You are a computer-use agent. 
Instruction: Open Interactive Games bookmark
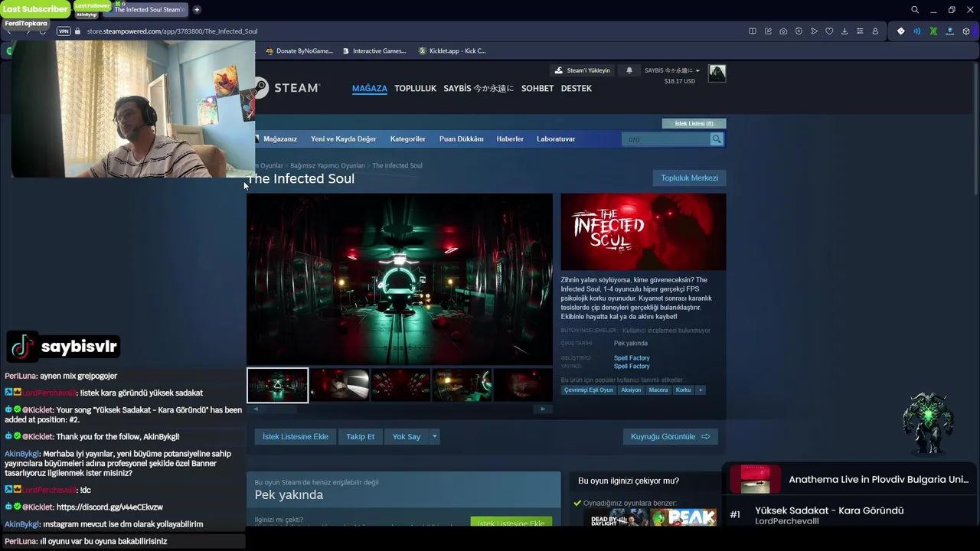pyautogui.click(x=374, y=51)
